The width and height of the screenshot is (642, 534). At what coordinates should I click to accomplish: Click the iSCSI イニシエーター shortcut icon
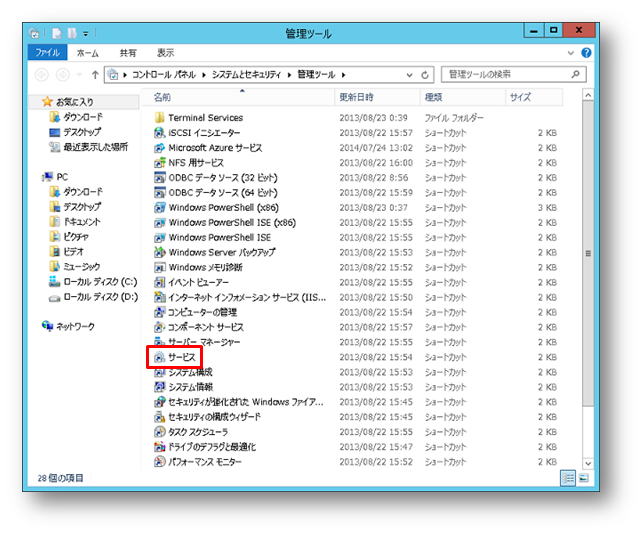click(159, 133)
